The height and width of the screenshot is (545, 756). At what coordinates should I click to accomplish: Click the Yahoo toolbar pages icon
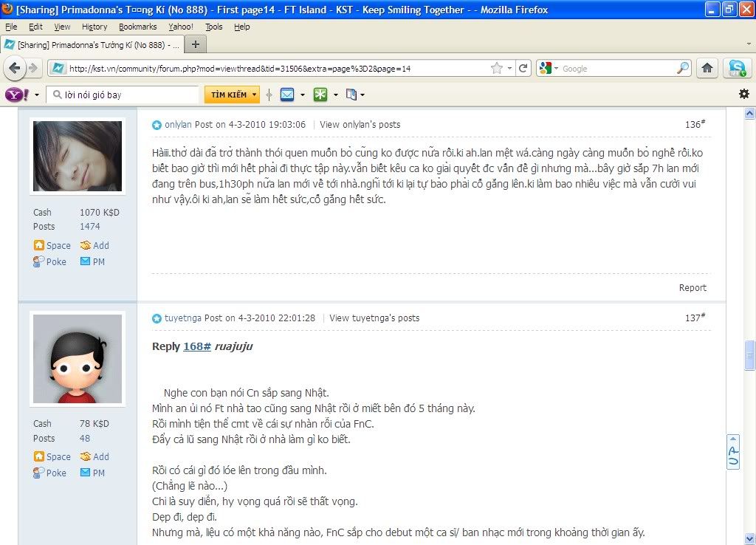point(351,95)
